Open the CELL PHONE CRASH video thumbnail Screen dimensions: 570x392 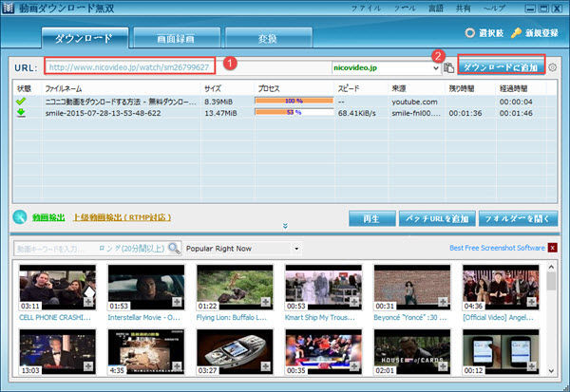point(57,288)
